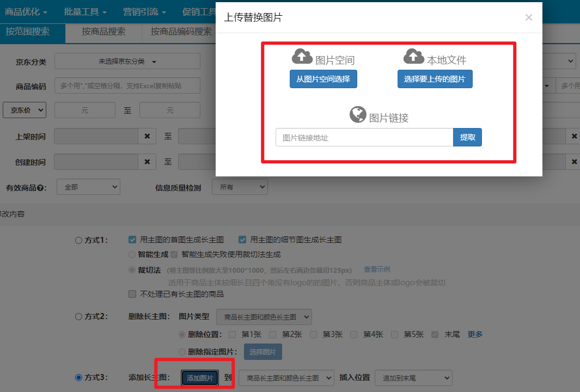This screenshot has width=580, height=392.
Task: Select the 方式1 radio button
Action: [x=78, y=240]
